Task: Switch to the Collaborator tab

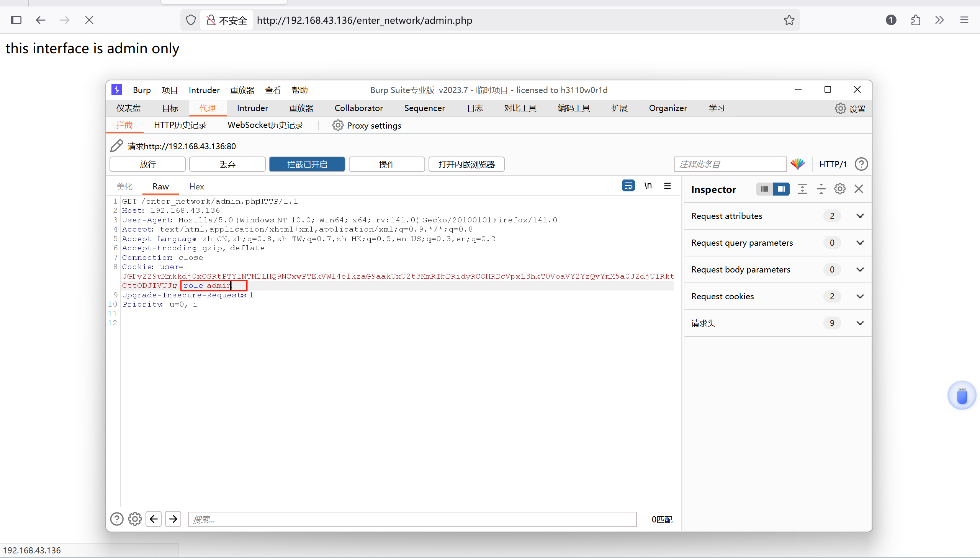Action: 358,108
